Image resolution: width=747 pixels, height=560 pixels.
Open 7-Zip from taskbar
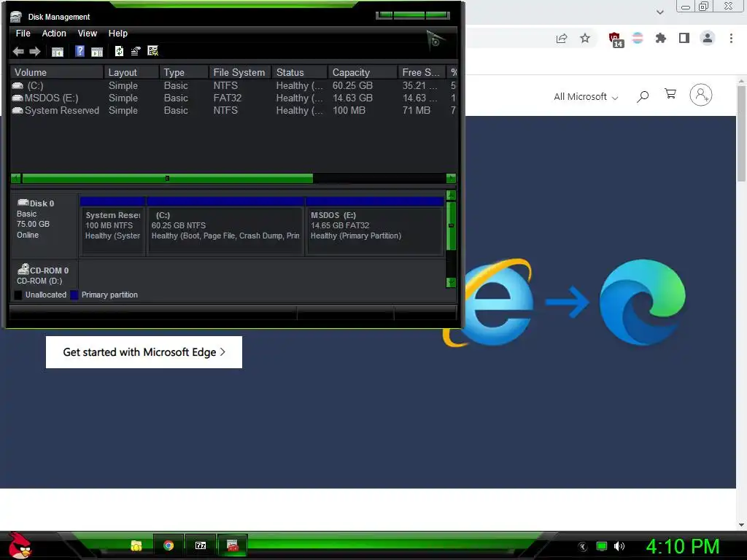coord(201,545)
